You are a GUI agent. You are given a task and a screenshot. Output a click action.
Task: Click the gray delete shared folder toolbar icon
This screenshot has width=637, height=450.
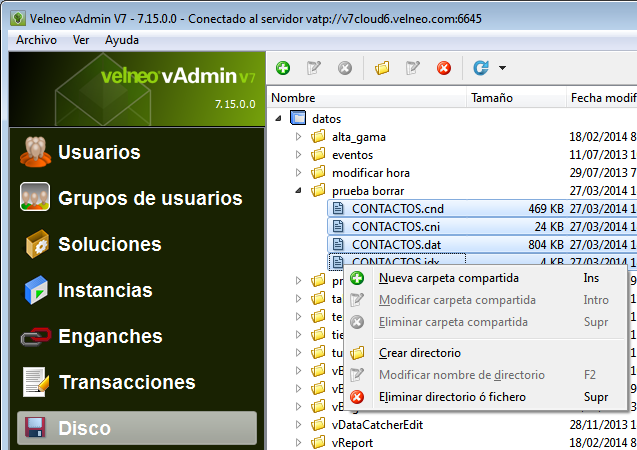[x=344, y=68]
